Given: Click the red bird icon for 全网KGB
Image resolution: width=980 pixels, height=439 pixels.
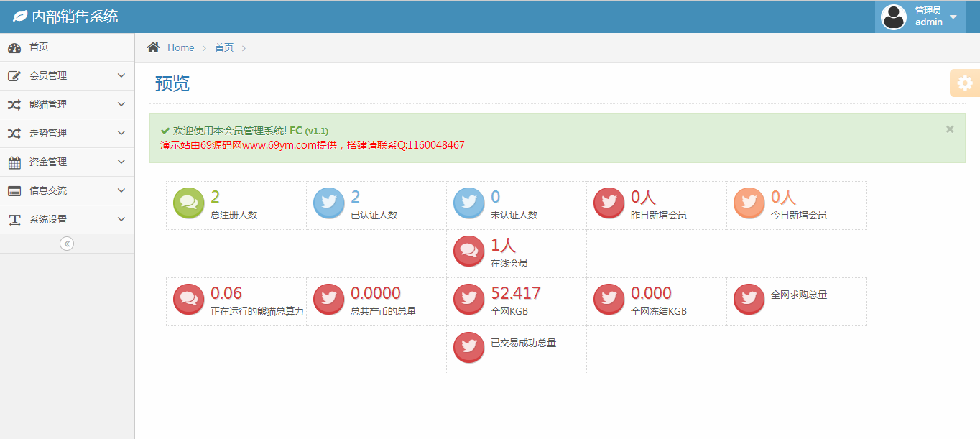Looking at the screenshot, I should [469, 300].
